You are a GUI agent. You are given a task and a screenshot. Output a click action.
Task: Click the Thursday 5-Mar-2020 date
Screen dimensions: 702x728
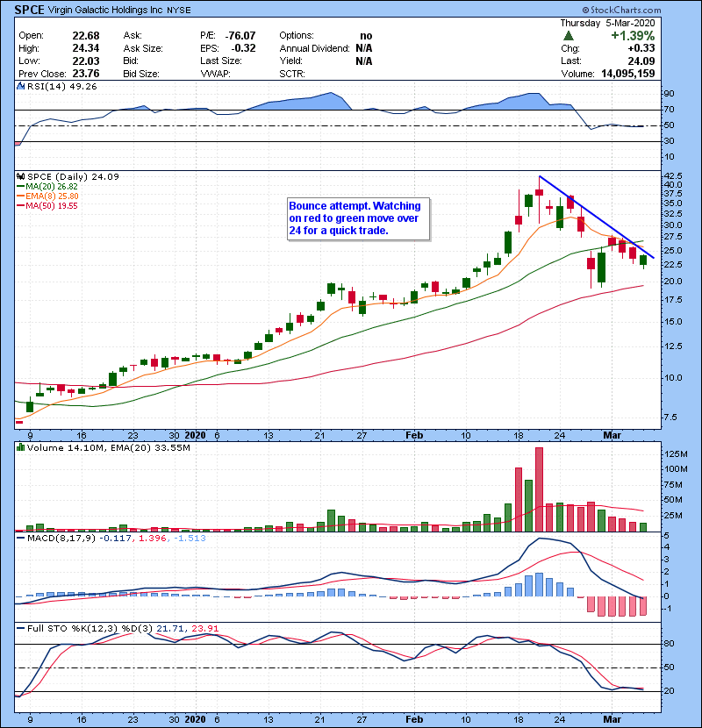coord(607,23)
